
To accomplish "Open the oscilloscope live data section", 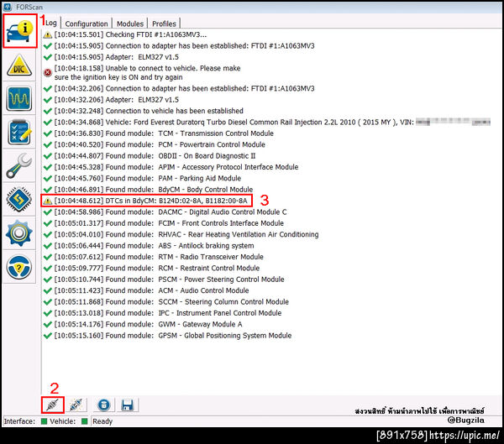I will point(19,98).
